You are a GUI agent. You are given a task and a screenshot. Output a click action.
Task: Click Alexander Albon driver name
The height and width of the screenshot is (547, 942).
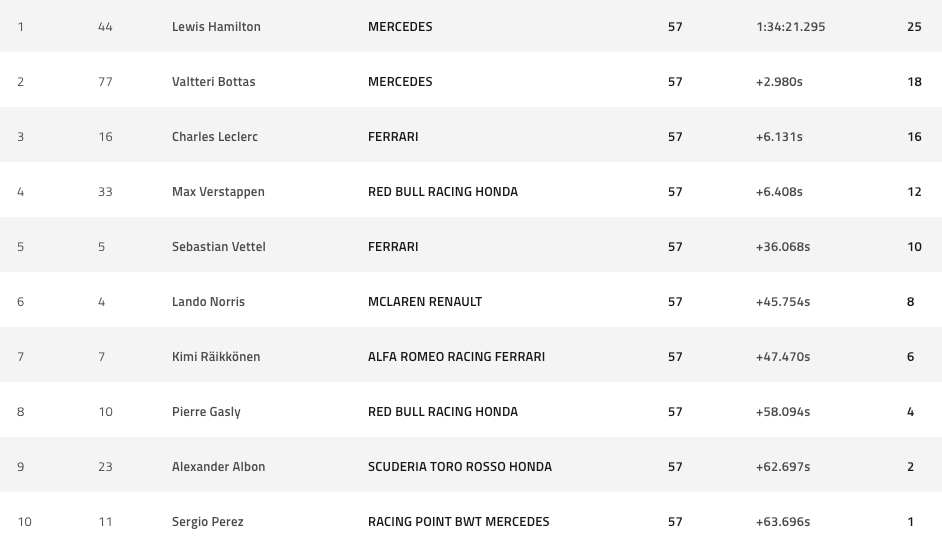coord(218,467)
